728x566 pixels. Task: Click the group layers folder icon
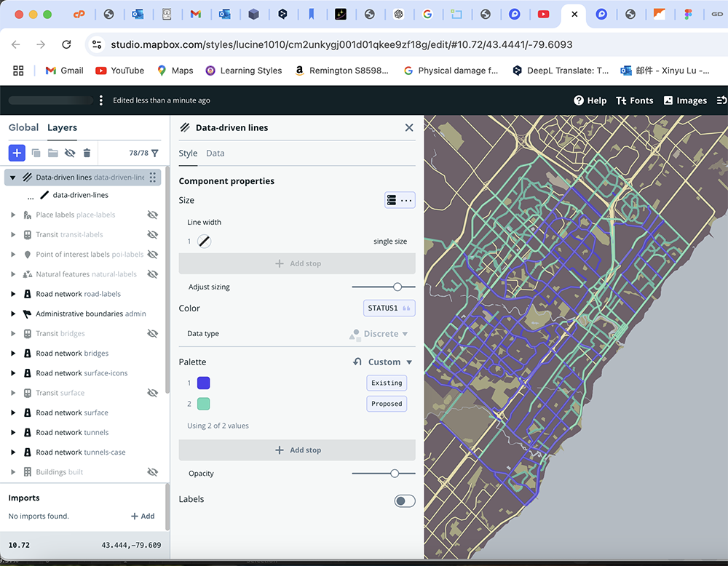52,153
